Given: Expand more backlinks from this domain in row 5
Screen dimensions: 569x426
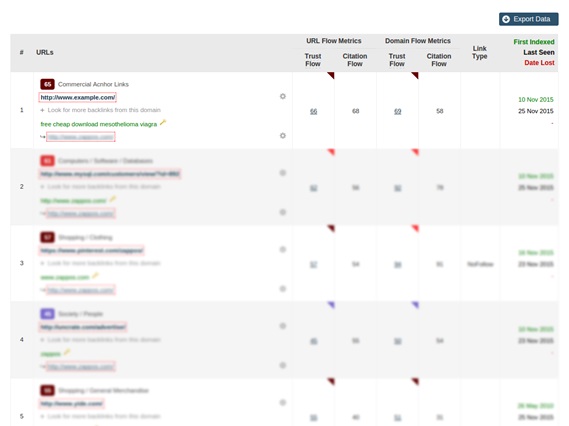Looking at the screenshot, I should (x=101, y=416).
